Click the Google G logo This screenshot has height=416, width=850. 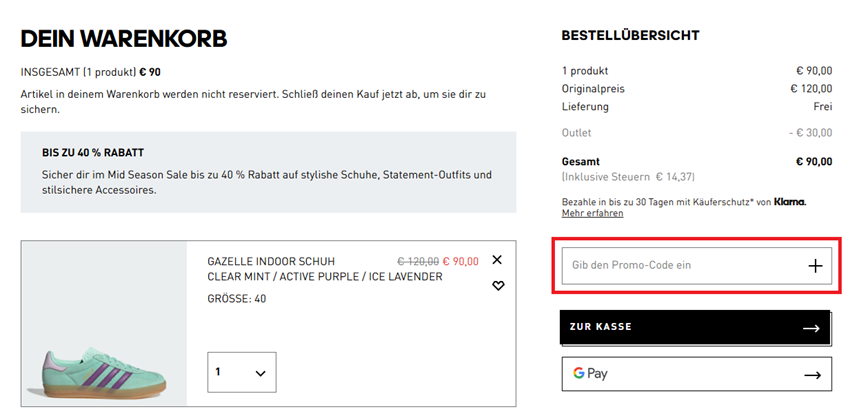(578, 374)
